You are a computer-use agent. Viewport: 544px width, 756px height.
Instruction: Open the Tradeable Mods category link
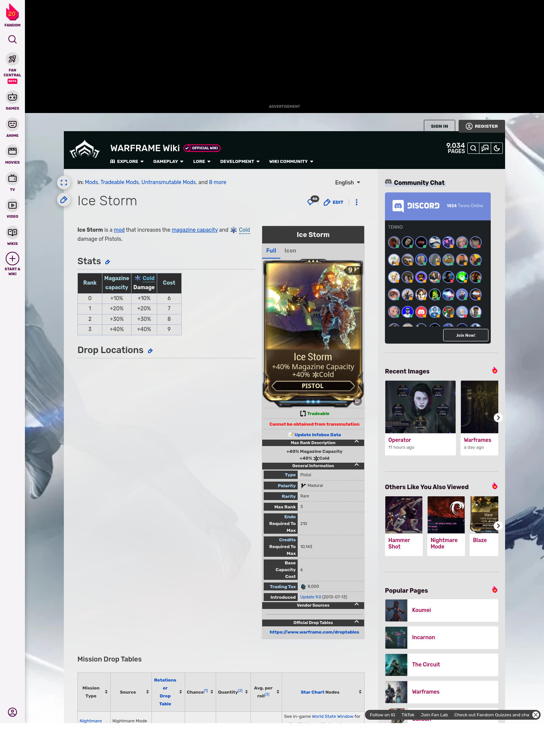(x=120, y=182)
